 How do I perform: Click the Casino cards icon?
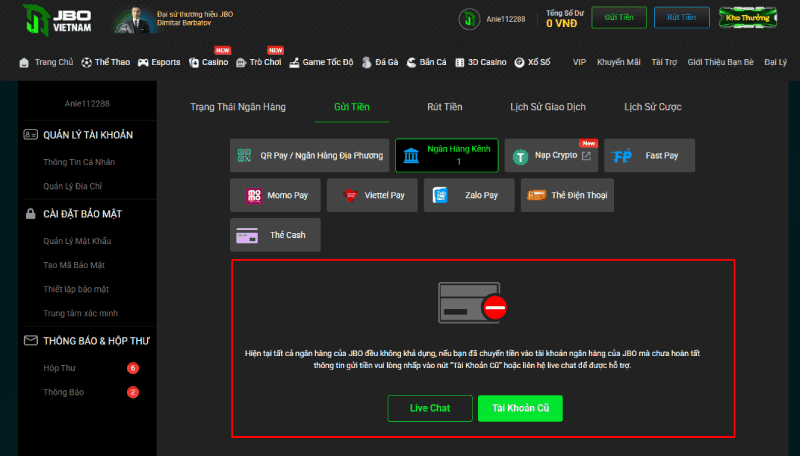point(194,63)
